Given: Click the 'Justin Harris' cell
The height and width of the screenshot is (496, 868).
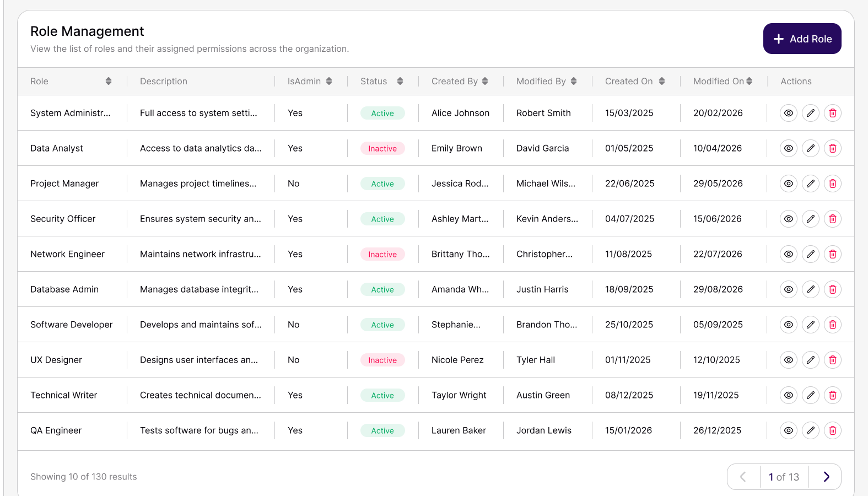Looking at the screenshot, I should click(x=542, y=289).
